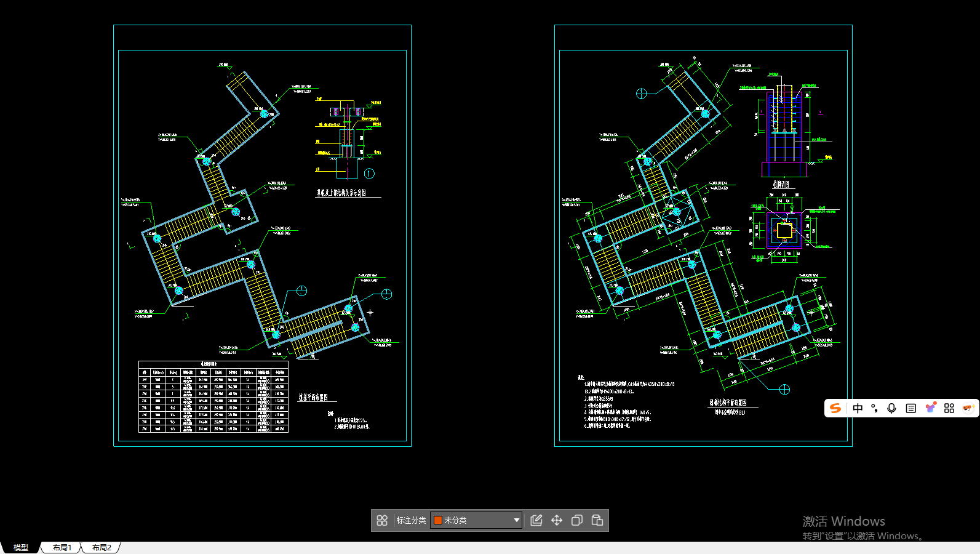The width and height of the screenshot is (980, 554).
Task: Open the 布局1 layout tab
Action: pyautogui.click(x=62, y=547)
